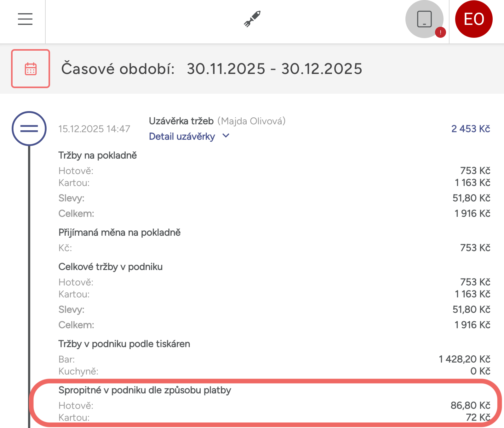Click the cashier name Majda Olivová
Image resolution: width=504 pixels, height=428 pixels.
click(251, 121)
